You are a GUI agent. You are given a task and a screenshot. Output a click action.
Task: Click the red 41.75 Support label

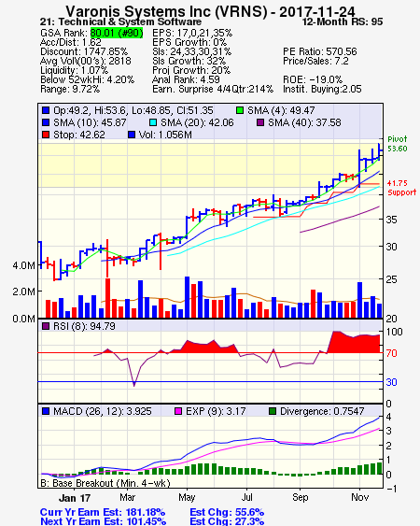[x=401, y=188]
